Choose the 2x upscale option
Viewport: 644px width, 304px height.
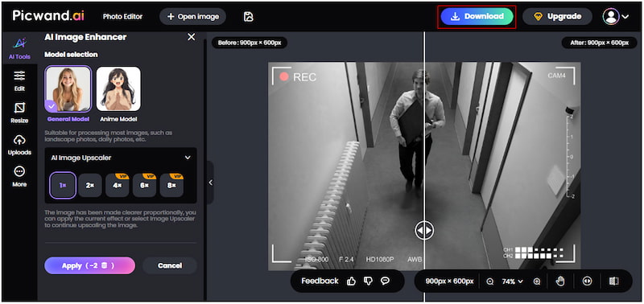(90, 186)
